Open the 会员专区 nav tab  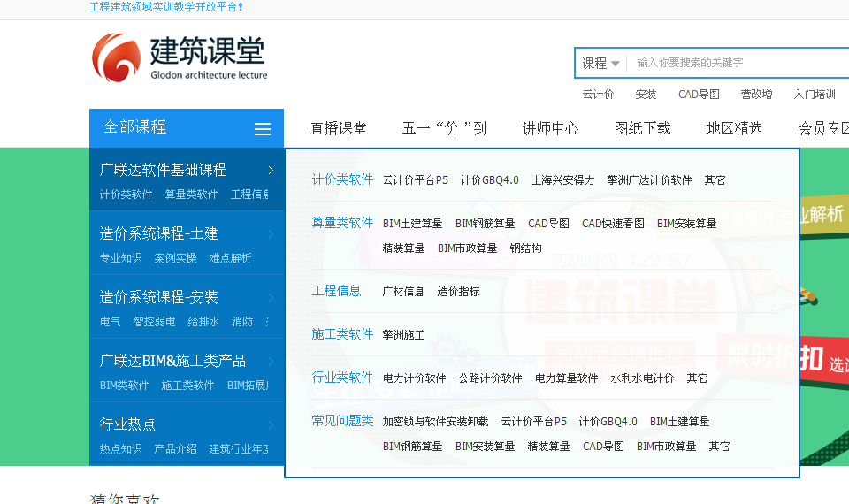click(823, 128)
